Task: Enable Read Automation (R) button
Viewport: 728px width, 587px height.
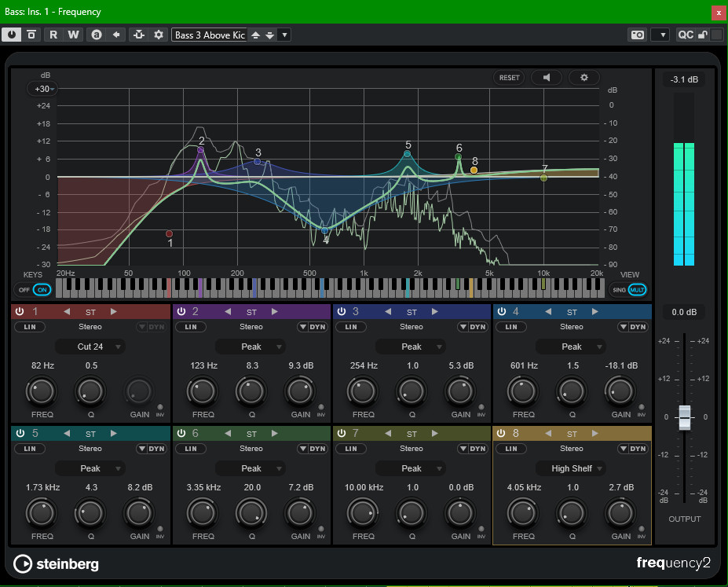Action: tap(54, 35)
